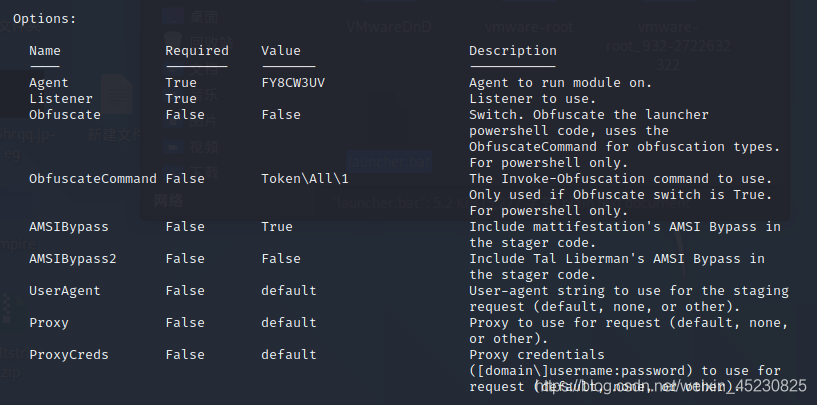The image size is (817, 405).
Task: Click 'Proxy to use for request' description line
Action: click(x=629, y=323)
